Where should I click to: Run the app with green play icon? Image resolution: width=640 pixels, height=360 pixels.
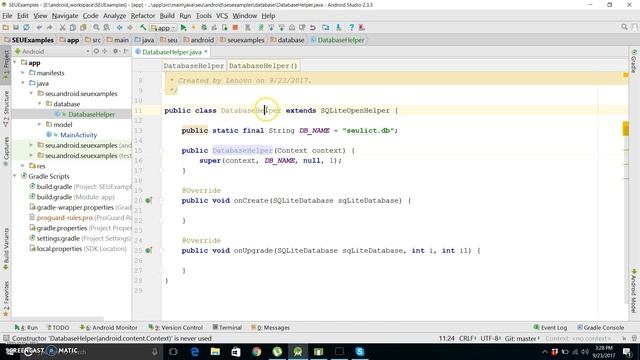183,28
